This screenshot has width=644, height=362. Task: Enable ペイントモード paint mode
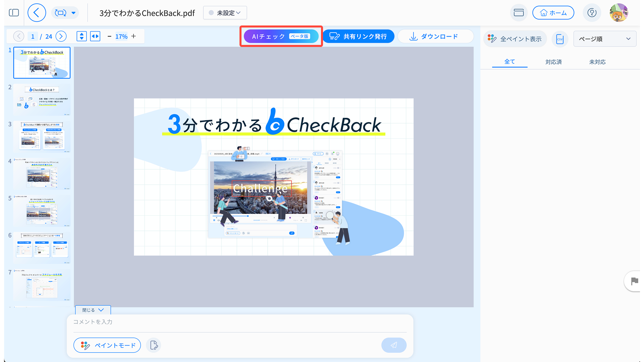point(107,345)
